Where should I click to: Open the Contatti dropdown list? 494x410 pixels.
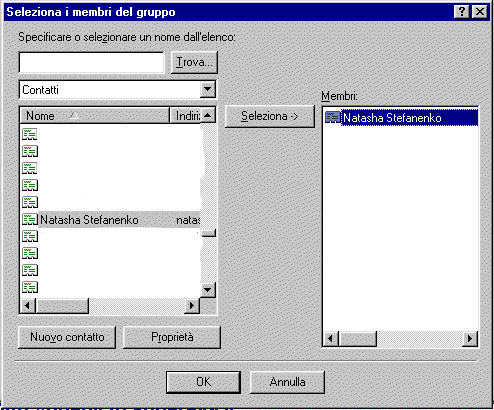pyautogui.click(x=208, y=89)
